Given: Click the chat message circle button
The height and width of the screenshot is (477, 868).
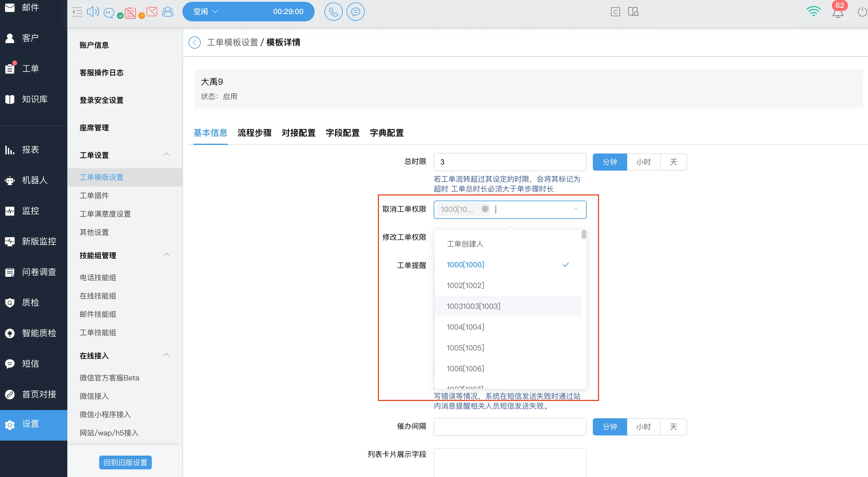Looking at the screenshot, I should click(355, 12).
